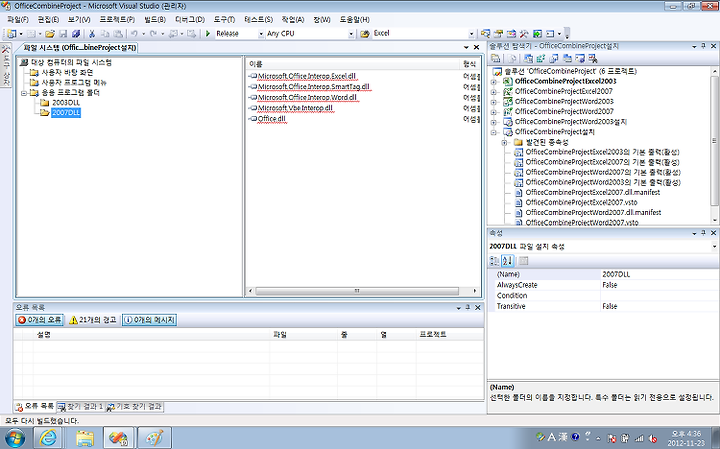This screenshot has height=449, width=720.
Task: Expand OfficeCombineProjectWord2003 project node
Action: [x=494, y=102]
